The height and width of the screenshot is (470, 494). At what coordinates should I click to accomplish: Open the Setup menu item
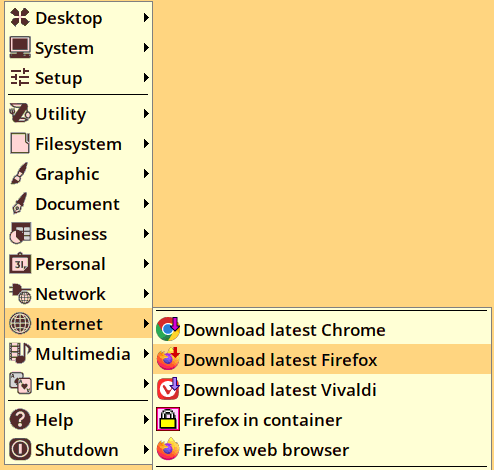(x=79, y=78)
